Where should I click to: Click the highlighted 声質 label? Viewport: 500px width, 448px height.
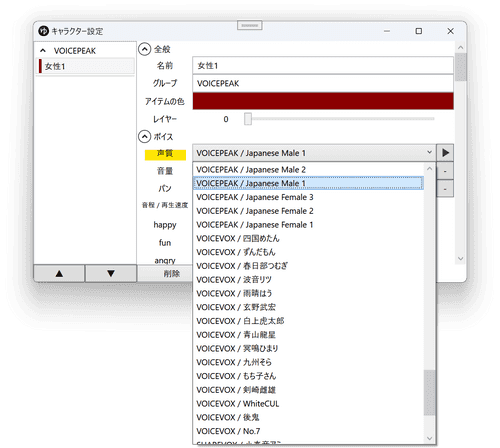click(x=165, y=154)
